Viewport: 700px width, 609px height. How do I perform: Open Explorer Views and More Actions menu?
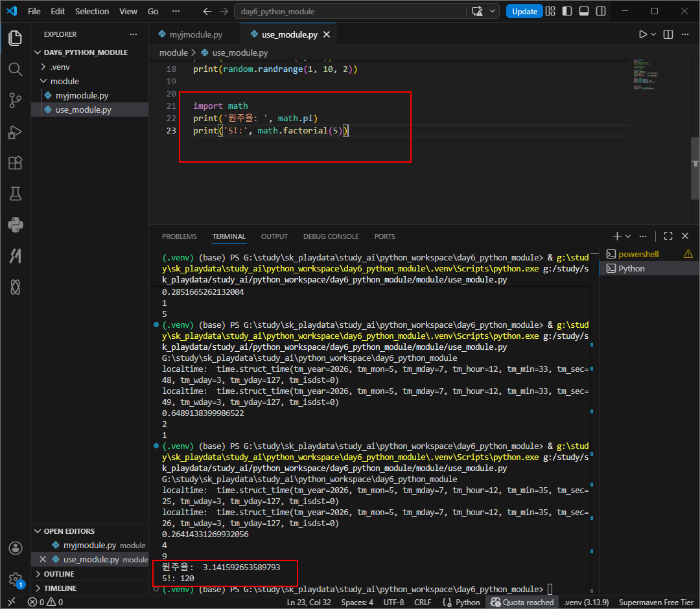(x=134, y=34)
